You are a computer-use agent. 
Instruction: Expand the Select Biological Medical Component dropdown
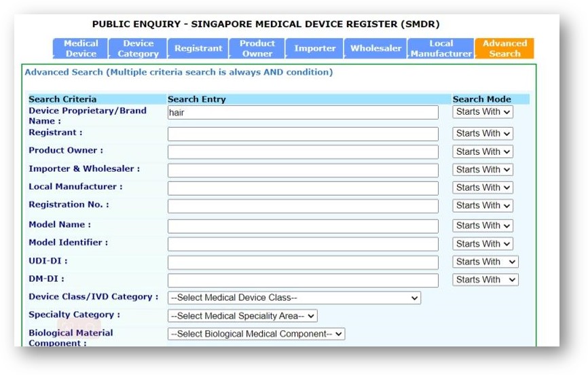pos(256,334)
